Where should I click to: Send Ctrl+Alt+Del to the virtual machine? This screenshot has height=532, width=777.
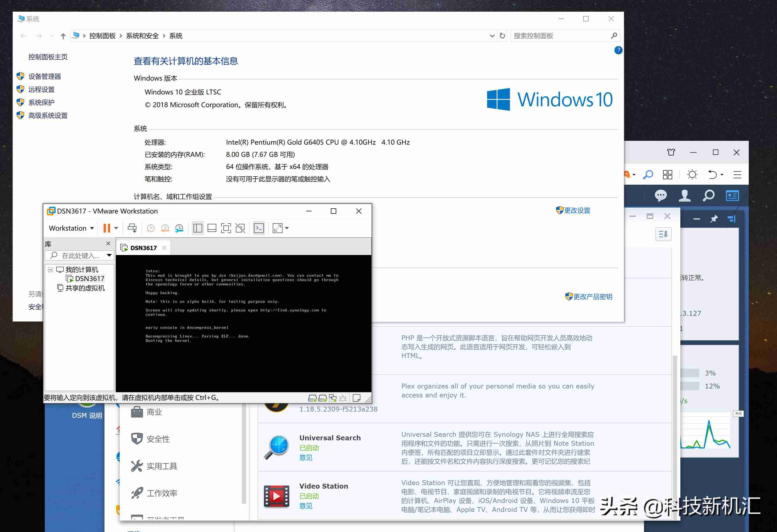[x=132, y=228]
